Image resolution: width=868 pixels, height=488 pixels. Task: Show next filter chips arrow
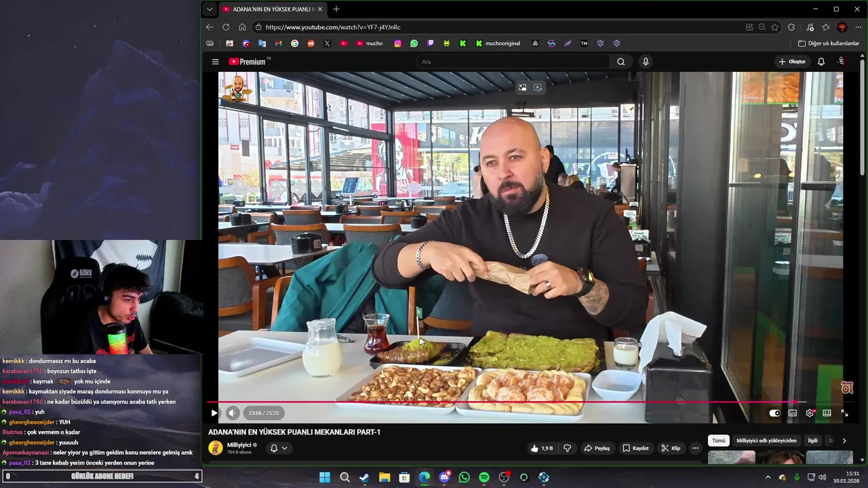pos(844,441)
